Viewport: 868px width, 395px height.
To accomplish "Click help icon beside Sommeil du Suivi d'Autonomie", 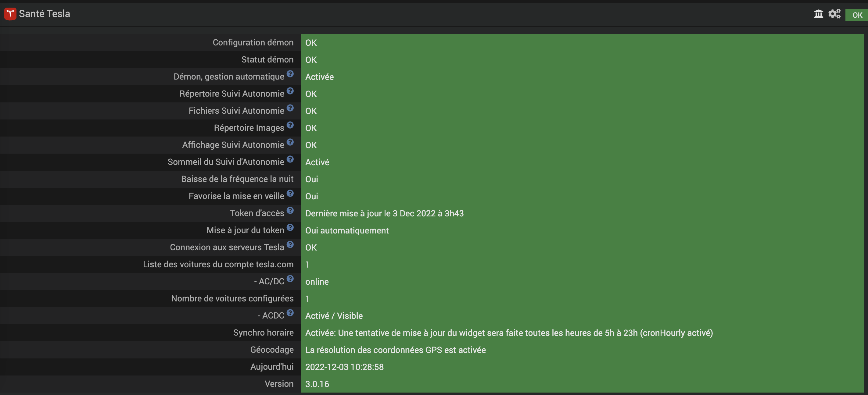I will 290,159.
